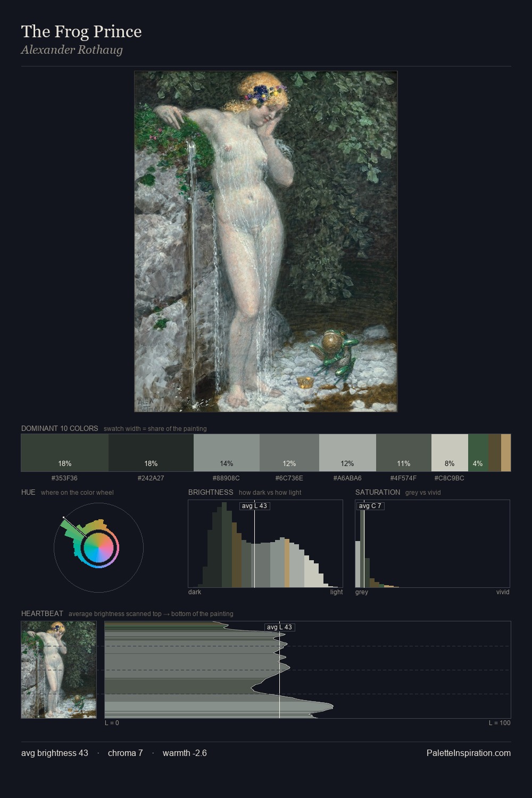
Task: Click the 'DOMINANT 10 COLORS' heading
Action: pos(60,428)
